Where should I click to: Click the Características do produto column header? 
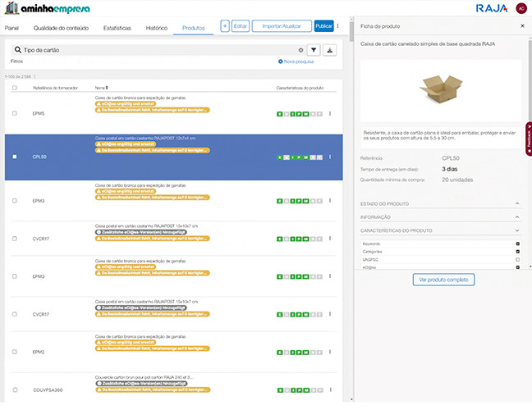tap(300, 88)
